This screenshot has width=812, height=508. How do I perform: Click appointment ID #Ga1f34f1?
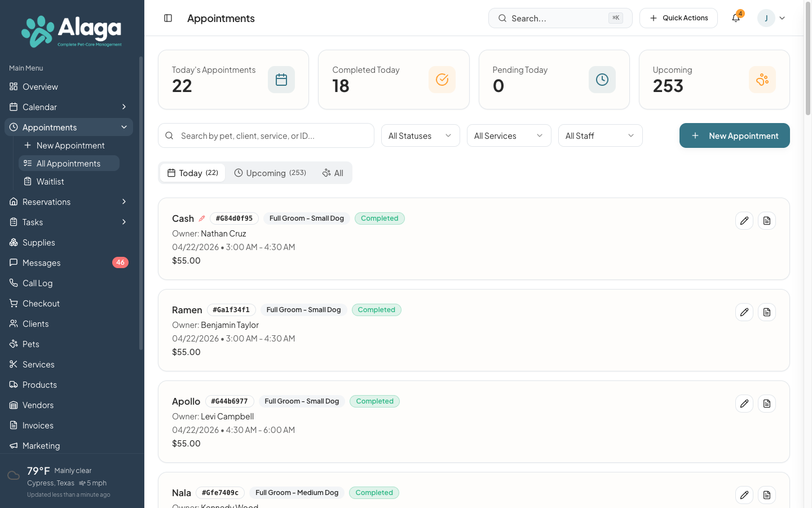click(x=231, y=310)
